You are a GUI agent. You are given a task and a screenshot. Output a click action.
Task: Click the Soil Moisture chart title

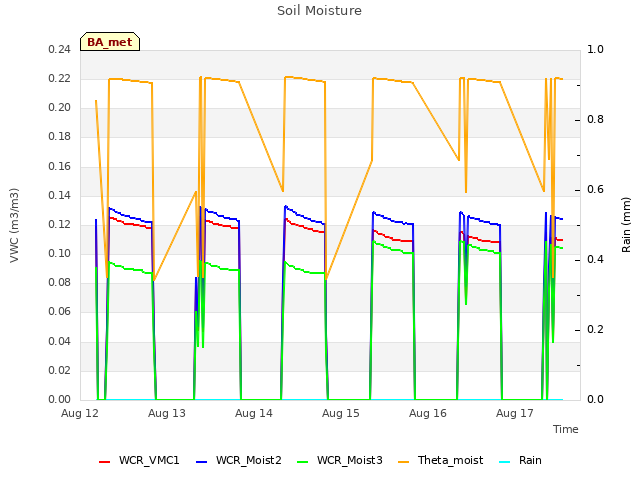pos(319,11)
